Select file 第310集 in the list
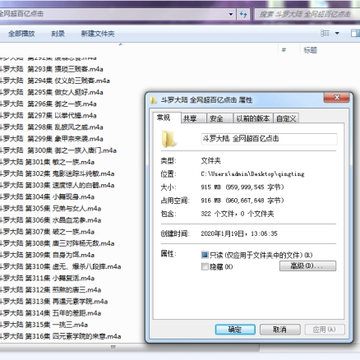The width and height of the screenshot is (360, 360). point(60,267)
